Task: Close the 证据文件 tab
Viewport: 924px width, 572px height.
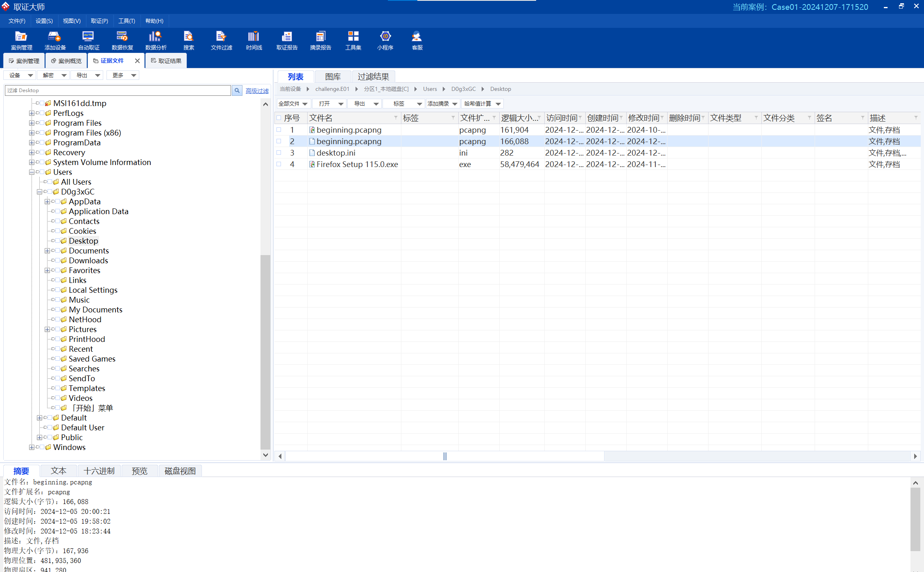Action: tap(137, 61)
